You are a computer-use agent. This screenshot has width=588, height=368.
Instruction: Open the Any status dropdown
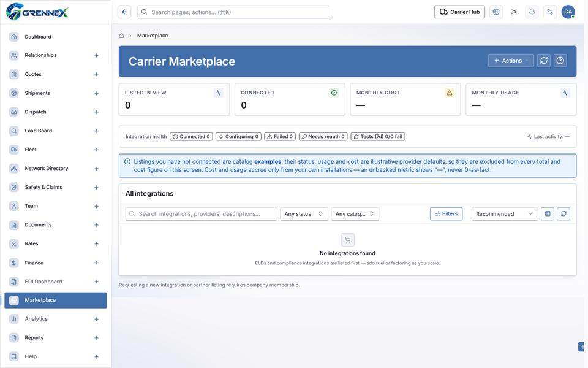[x=304, y=213]
